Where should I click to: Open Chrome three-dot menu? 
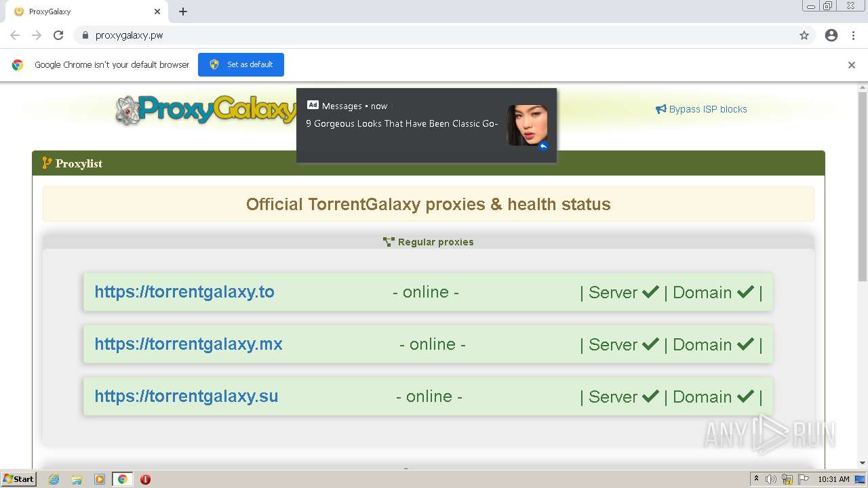coord(853,35)
